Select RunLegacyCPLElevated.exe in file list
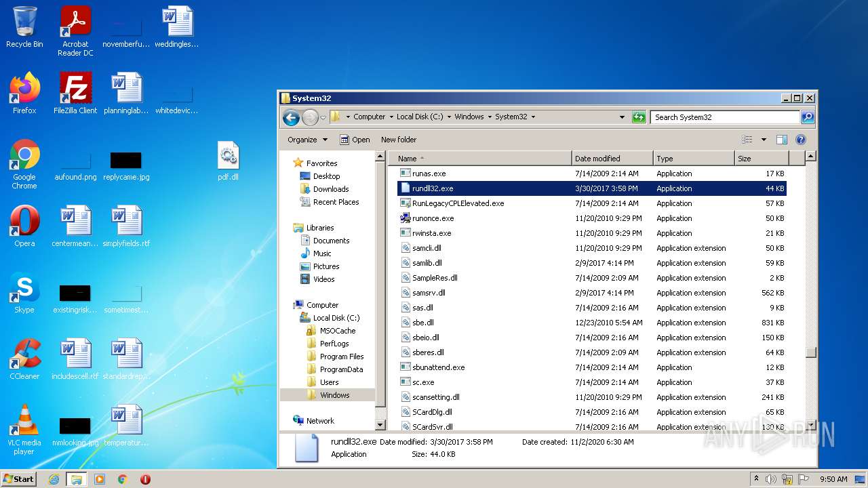Screen dimensions: 868x488 (x=591, y=203)
